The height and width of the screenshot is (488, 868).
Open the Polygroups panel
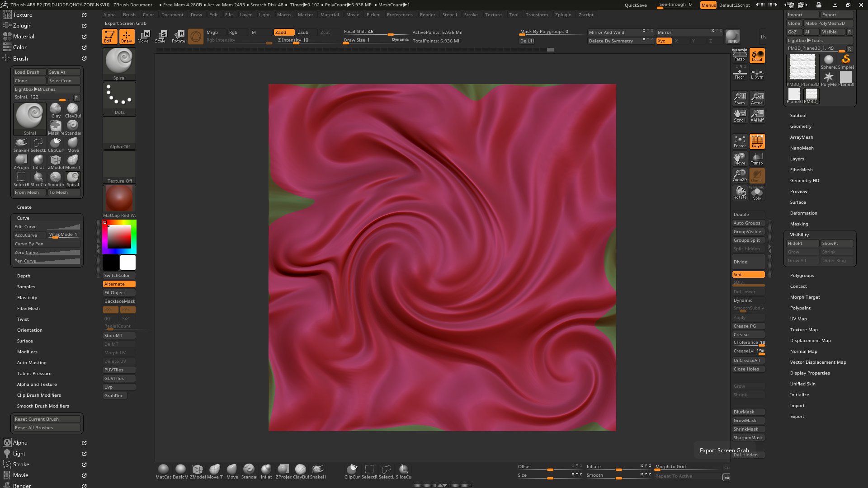802,275
